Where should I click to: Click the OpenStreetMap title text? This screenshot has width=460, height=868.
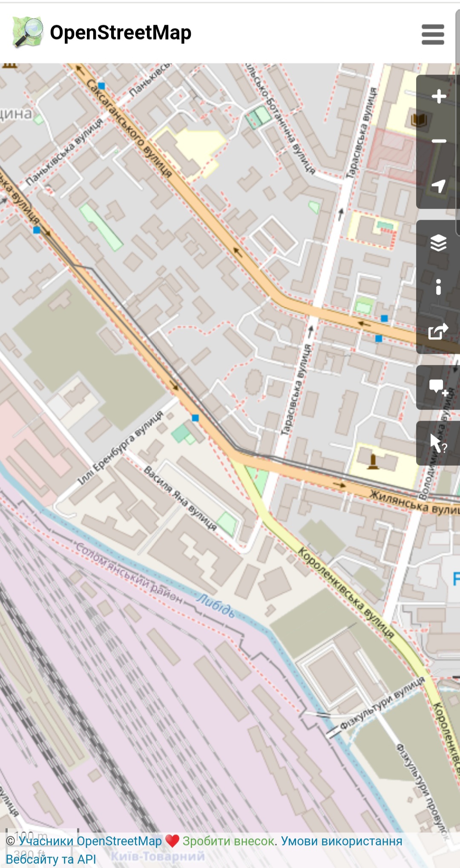click(x=121, y=33)
